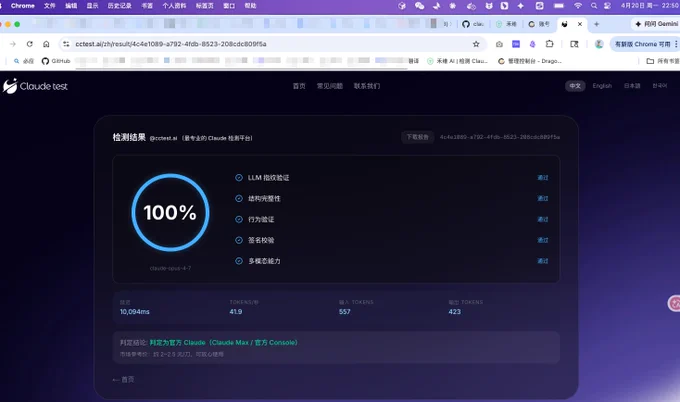Viewport: 680px width, 402px height.
Task: Click the 通过 status for LLM 指纹验证
Action: click(x=543, y=177)
